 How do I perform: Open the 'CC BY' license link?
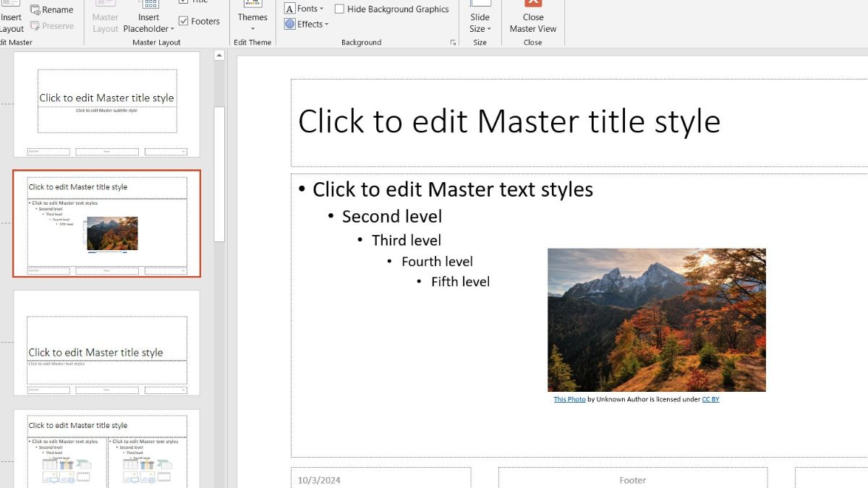pos(710,399)
